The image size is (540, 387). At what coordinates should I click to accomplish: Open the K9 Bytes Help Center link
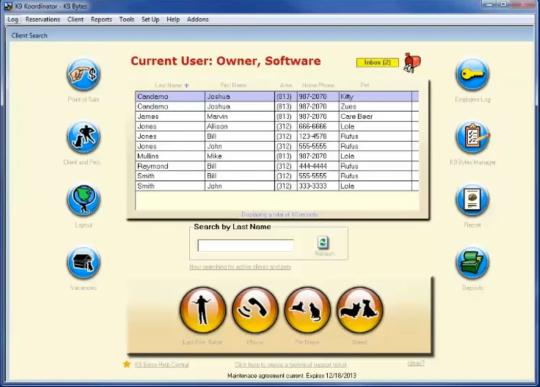162,364
